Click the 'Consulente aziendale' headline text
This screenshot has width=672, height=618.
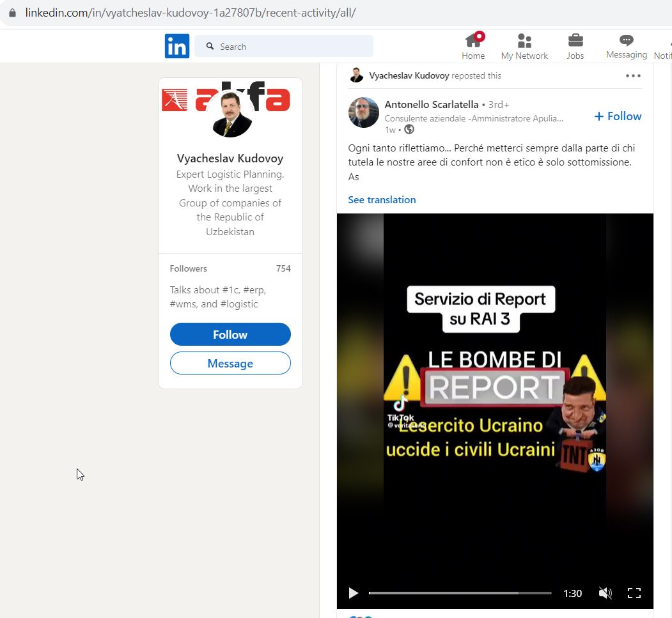tap(474, 118)
